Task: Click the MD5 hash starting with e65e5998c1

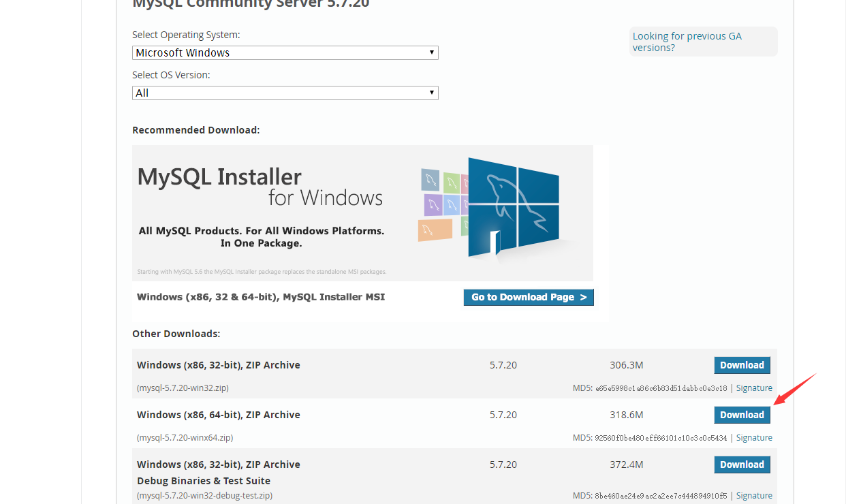Action: pos(661,388)
